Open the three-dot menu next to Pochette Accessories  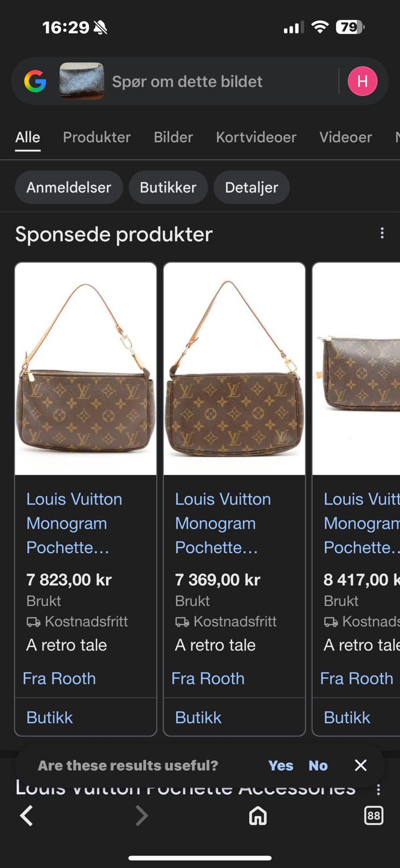[x=379, y=790]
